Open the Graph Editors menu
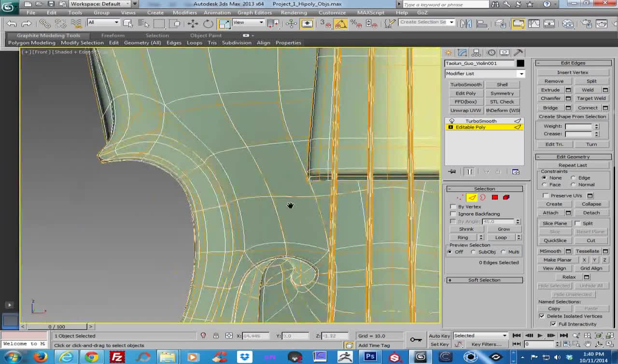Image resolution: width=618 pixels, height=364 pixels. (254, 13)
